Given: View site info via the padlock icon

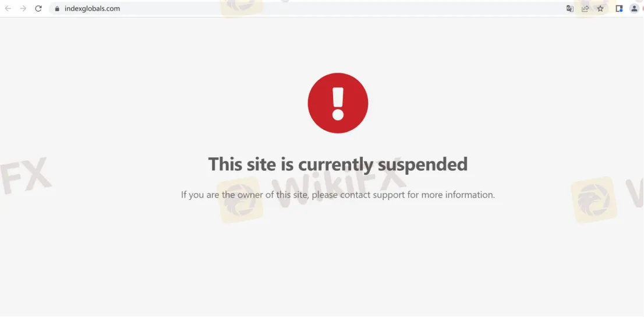Looking at the screenshot, I should click(x=57, y=8).
